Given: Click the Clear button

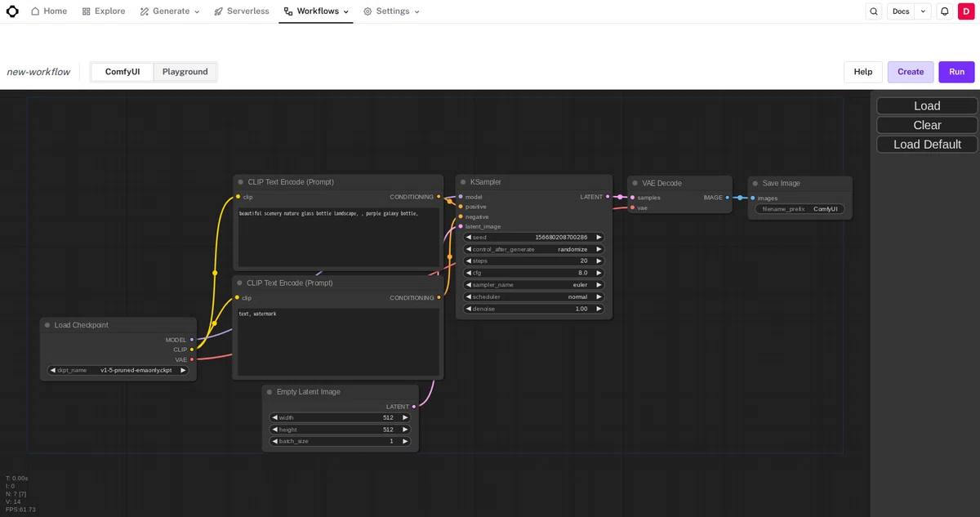Looking at the screenshot, I should click(927, 125).
